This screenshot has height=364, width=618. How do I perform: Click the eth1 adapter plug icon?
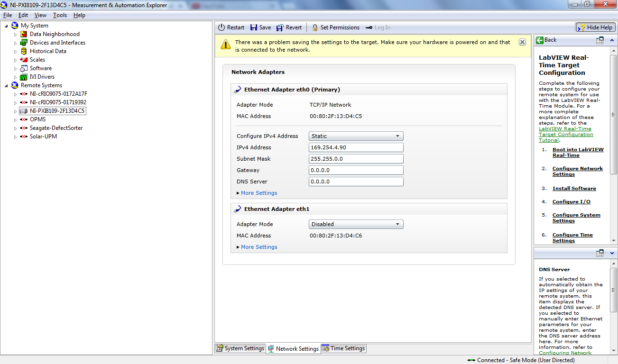pyautogui.click(x=238, y=209)
